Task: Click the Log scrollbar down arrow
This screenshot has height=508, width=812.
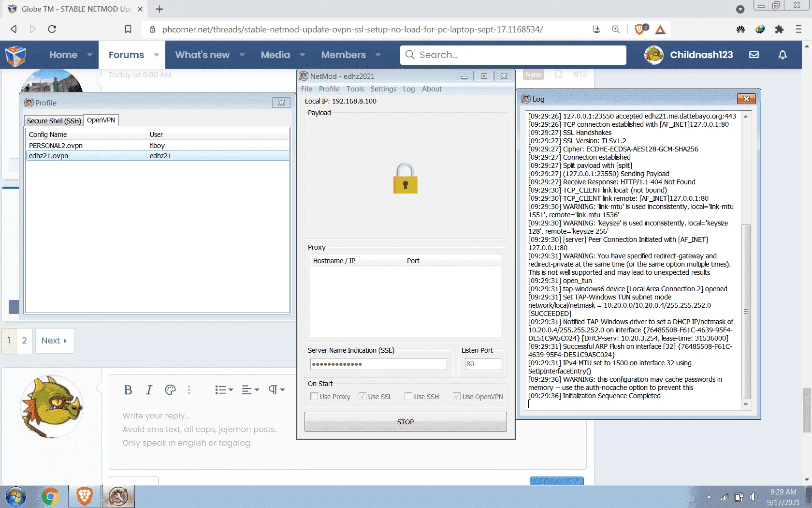Action: tap(746, 405)
